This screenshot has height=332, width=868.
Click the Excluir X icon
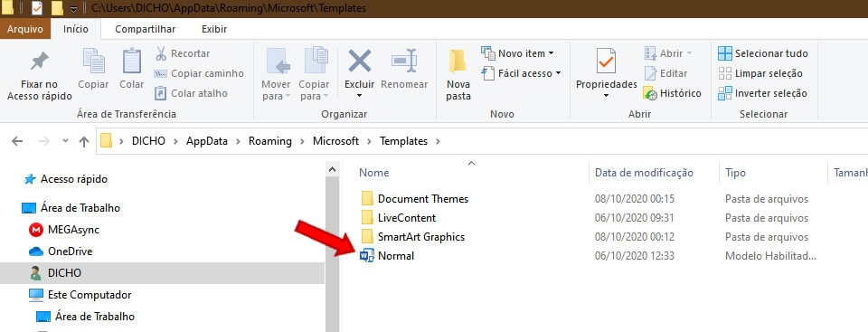point(359,61)
